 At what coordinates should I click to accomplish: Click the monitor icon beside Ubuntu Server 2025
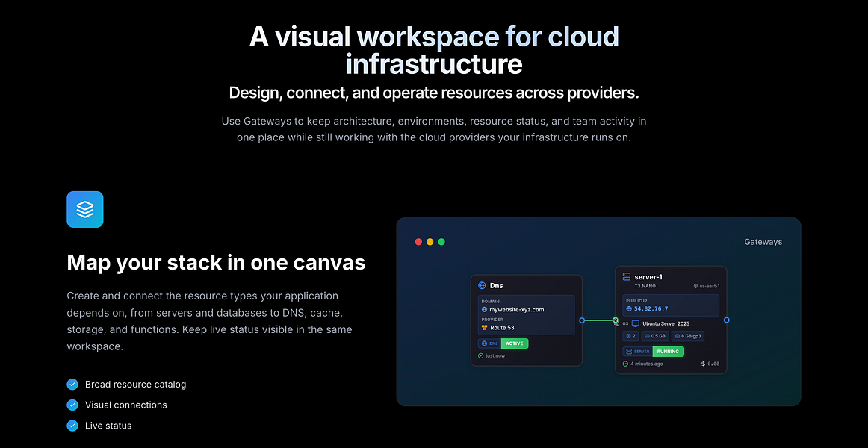click(x=636, y=323)
